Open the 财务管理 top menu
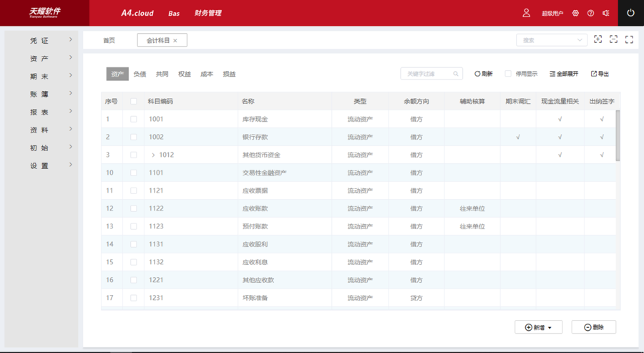 coord(208,13)
